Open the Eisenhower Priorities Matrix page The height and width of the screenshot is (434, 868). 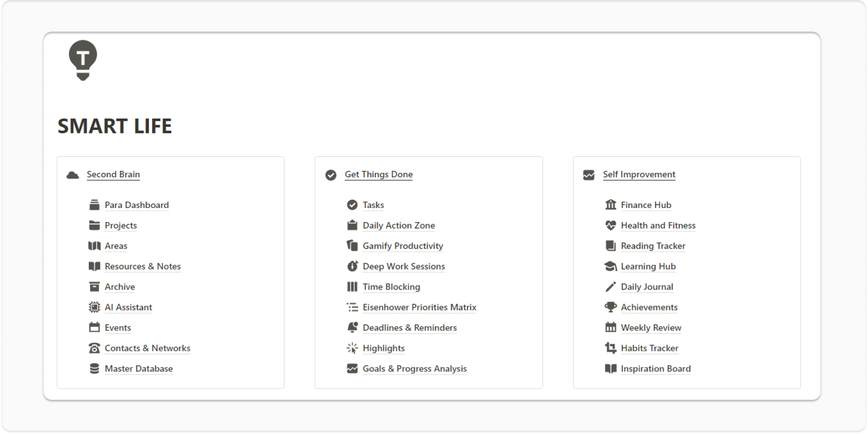420,307
